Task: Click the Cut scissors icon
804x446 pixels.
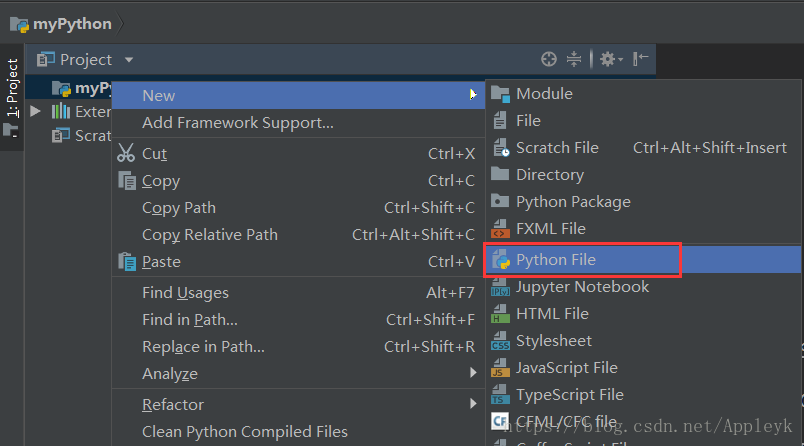Action: 126,153
